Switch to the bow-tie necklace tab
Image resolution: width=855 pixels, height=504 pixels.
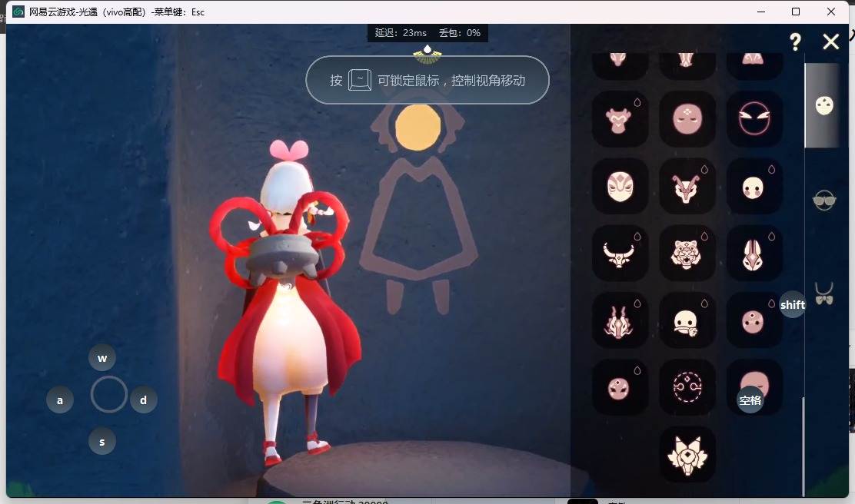point(824,293)
